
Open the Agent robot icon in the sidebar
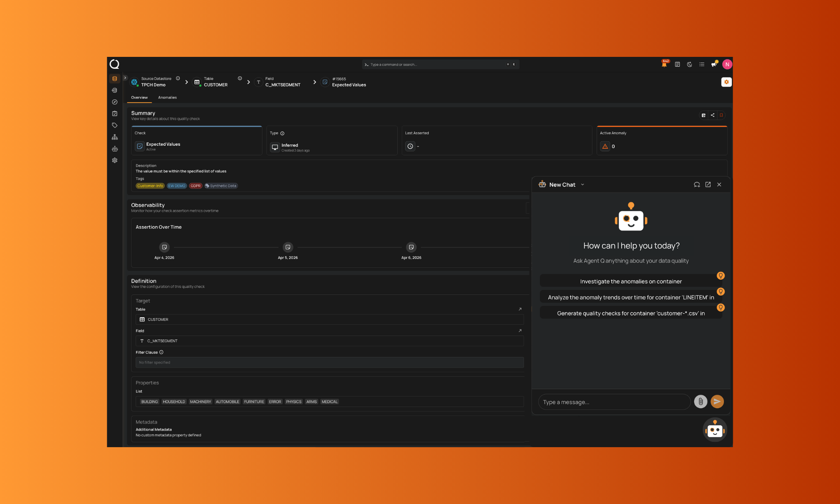(x=115, y=149)
